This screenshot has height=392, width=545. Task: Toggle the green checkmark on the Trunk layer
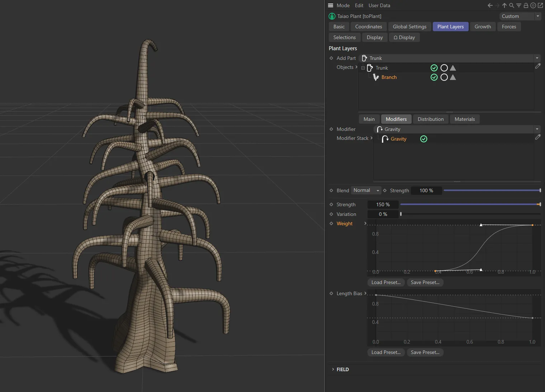434,68
